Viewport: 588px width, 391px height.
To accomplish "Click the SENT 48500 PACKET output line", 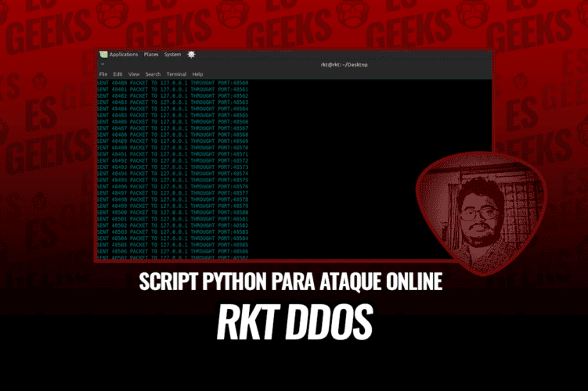I will (x=172, y=213).
